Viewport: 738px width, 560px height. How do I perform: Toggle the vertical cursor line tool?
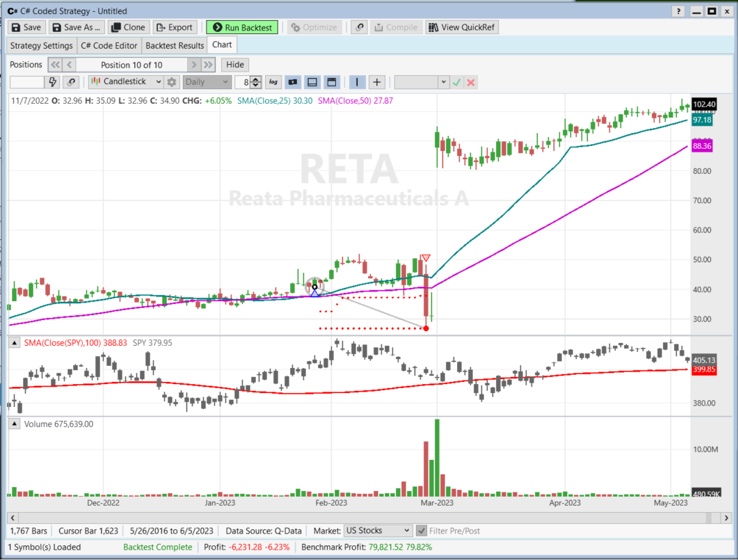pos(357,82)
